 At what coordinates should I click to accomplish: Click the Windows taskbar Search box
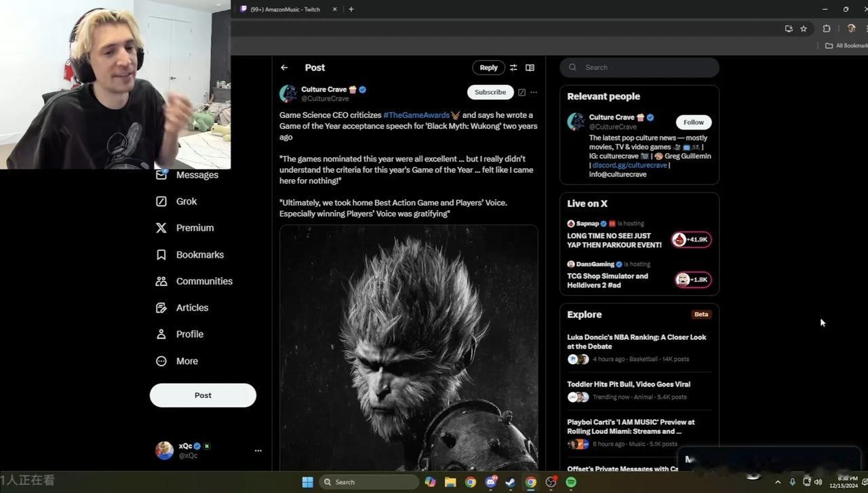coord(370,482)
